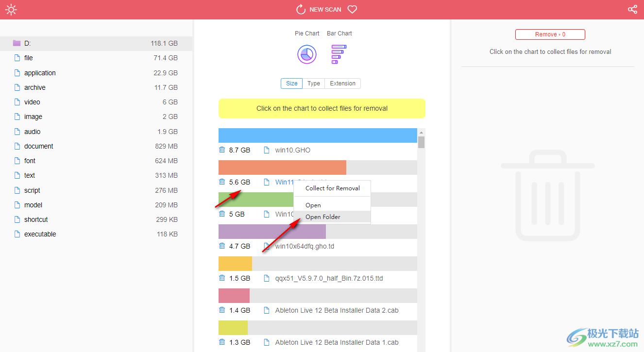Image resolution: width=644 pixels, height=352 pixels.
Task: Click the file list scrollbar thumb
Action: pyautogui.click(x=421, y=142)
